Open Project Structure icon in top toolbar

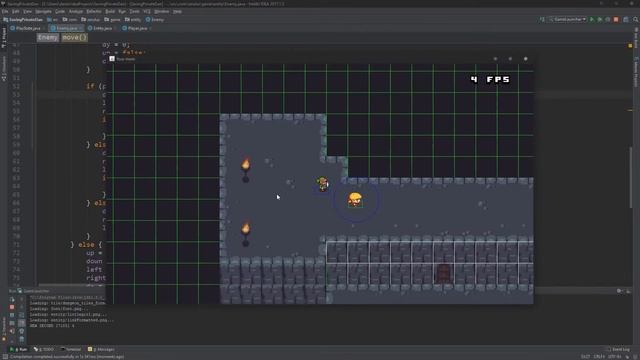coord(626,19)
